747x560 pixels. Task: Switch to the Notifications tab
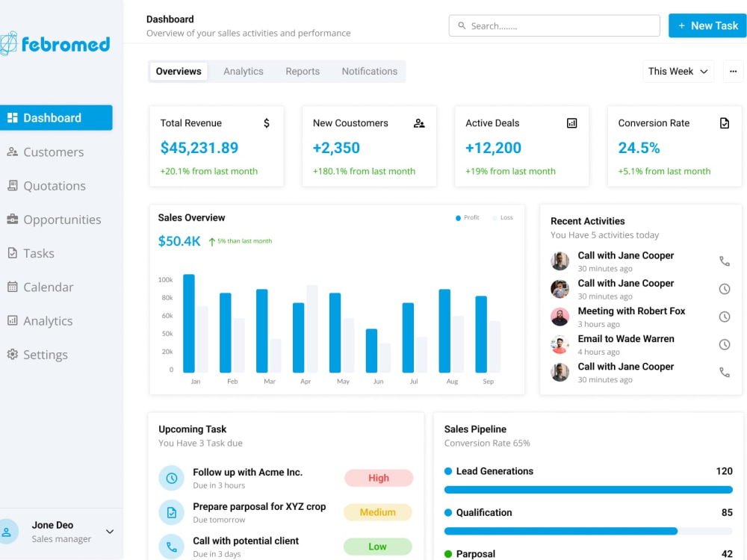coord(370,72)
